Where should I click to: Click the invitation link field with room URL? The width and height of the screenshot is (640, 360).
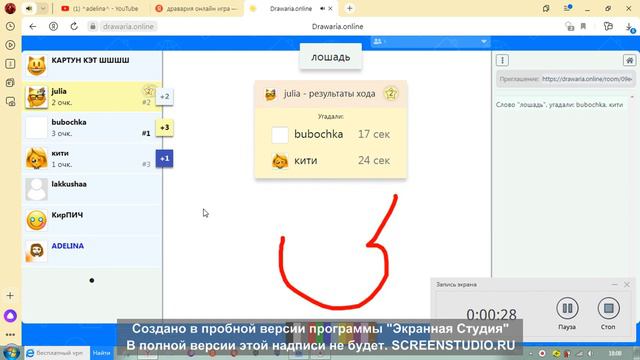[566, 79]
